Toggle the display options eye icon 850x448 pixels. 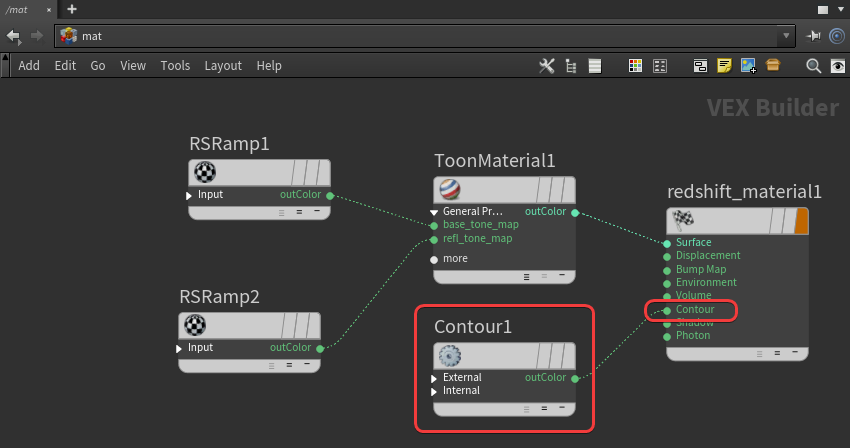click(838, 66)
